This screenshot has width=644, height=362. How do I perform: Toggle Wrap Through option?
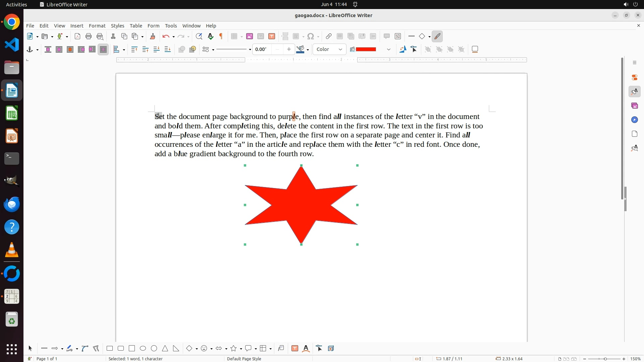103,50
